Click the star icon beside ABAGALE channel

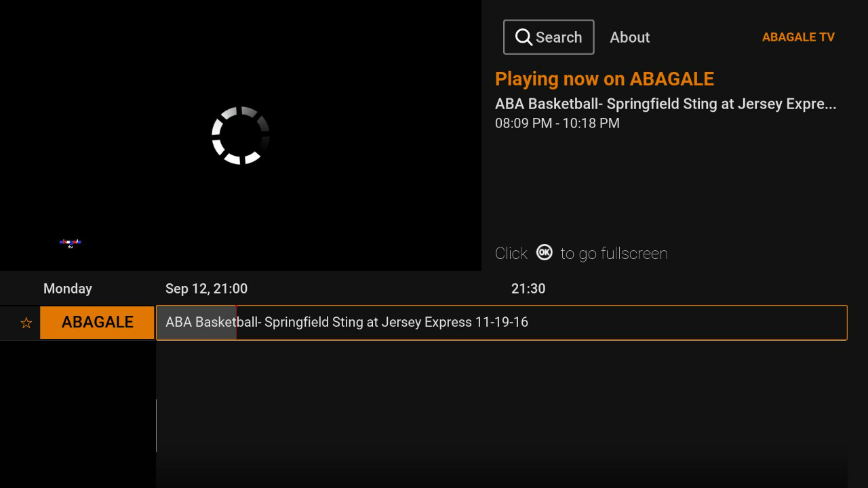tap(26, 323)
